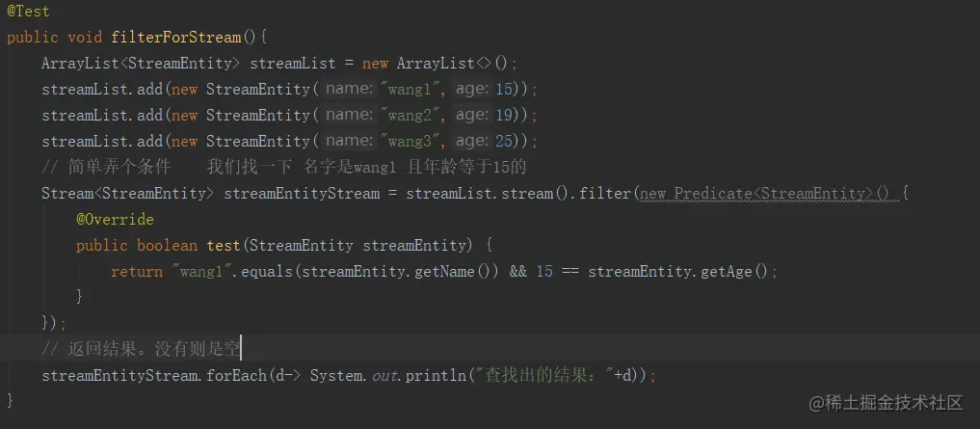Click the println method call
The image size is (980, 429).
tap(436, 377)
